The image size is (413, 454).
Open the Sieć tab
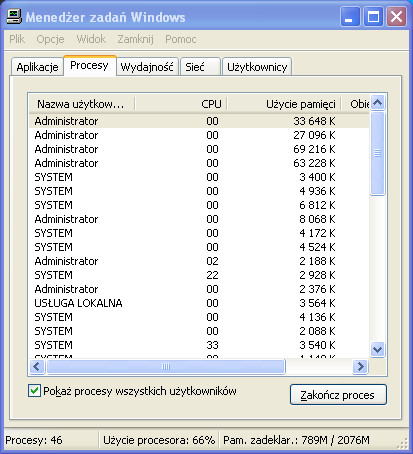coord(200,67)
